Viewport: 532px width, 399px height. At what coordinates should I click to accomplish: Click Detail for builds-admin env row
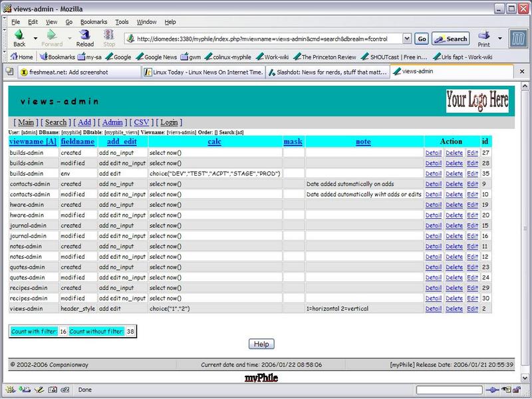[x=434, y=174]
